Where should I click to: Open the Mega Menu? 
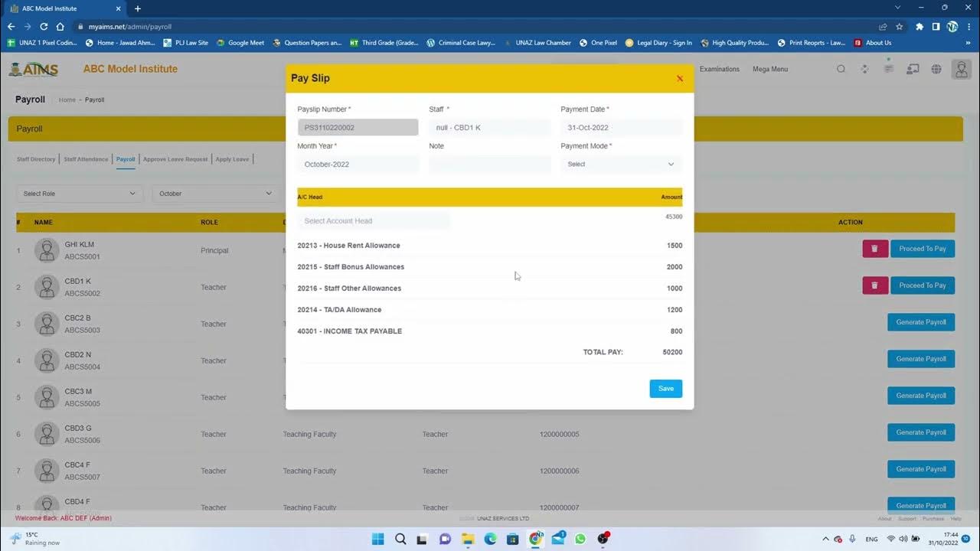[770, 69]
